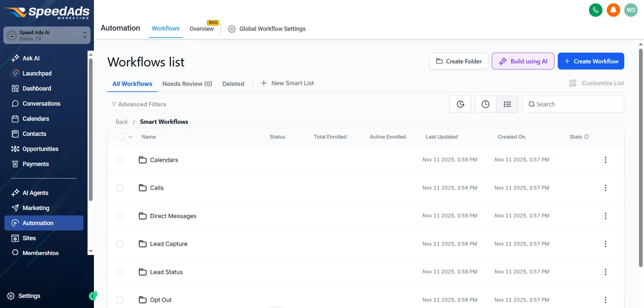The width and height of the screenshot is (644, 308).
Task: Open the Lead Capture folder name
Action: (x=169, y=244)
